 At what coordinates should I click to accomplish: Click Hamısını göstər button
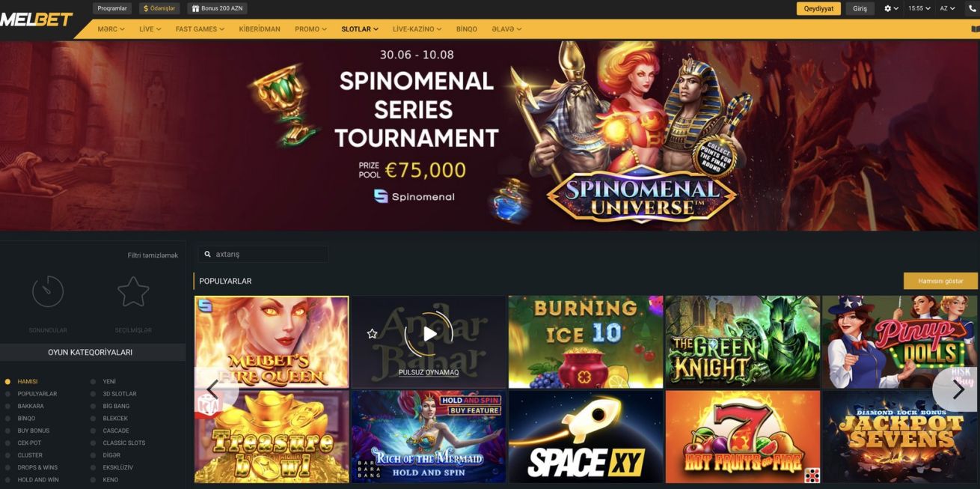[x=940, y=281]
